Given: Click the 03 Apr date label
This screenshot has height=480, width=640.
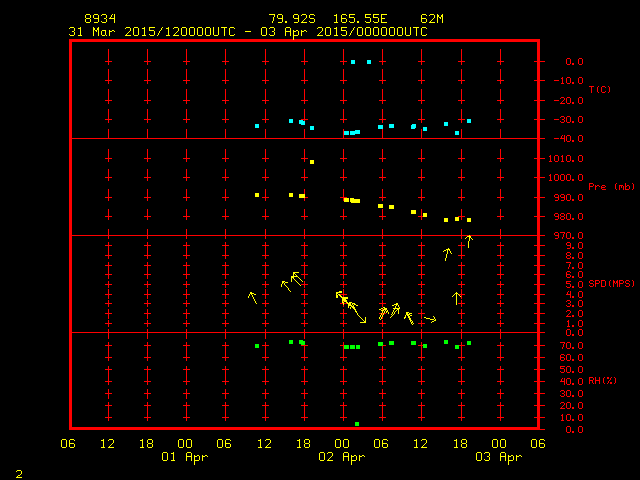Looking at the screenshot, I should point(498,457).
